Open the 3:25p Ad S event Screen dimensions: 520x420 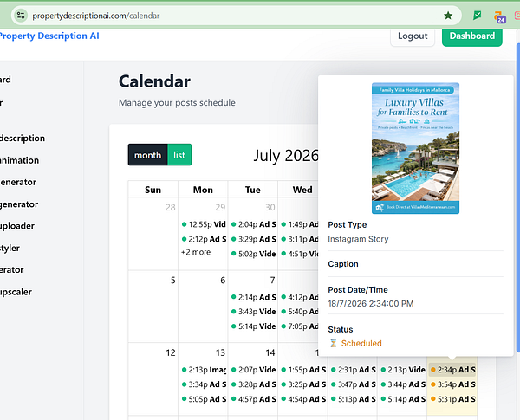tap(303, 384)
